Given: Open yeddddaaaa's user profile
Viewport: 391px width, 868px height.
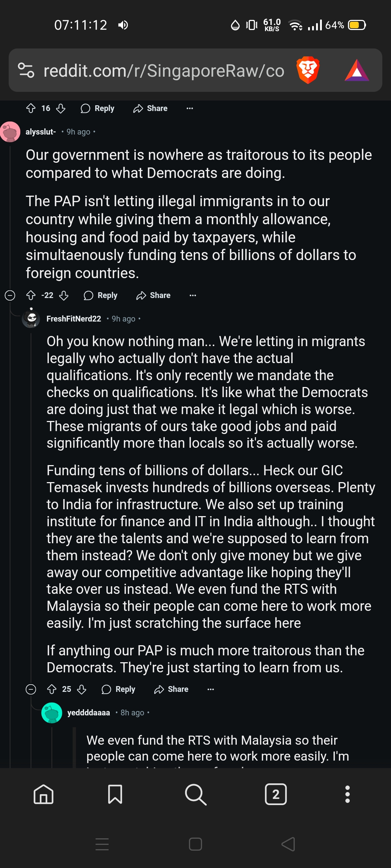Looking at the screenshot, I should pos(88,712).
